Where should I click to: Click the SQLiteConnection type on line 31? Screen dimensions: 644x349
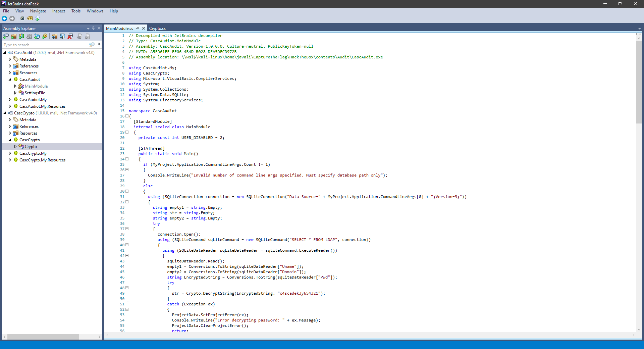(x=184, y=197)
